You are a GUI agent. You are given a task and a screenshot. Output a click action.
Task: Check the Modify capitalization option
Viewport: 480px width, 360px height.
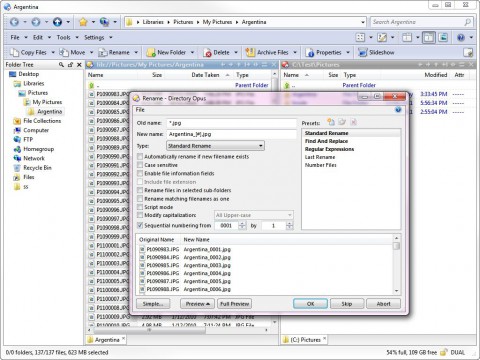140,215
